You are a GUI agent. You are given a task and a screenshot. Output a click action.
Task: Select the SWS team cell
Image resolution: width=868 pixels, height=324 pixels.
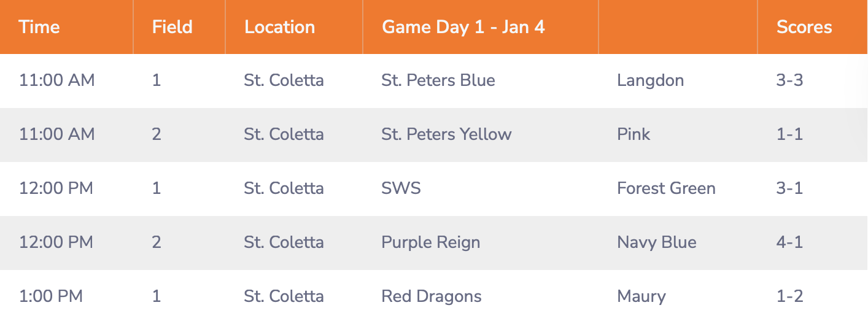[401, 188]
